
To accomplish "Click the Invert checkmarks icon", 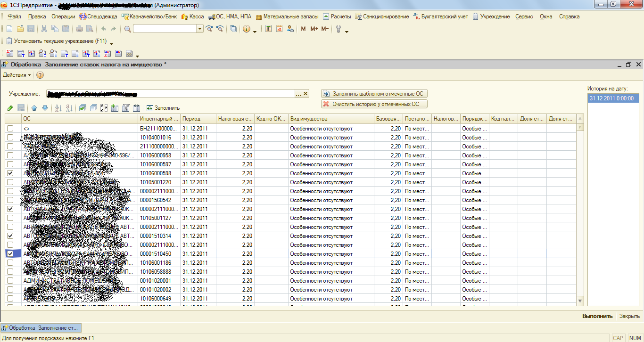I will (104, 108).
